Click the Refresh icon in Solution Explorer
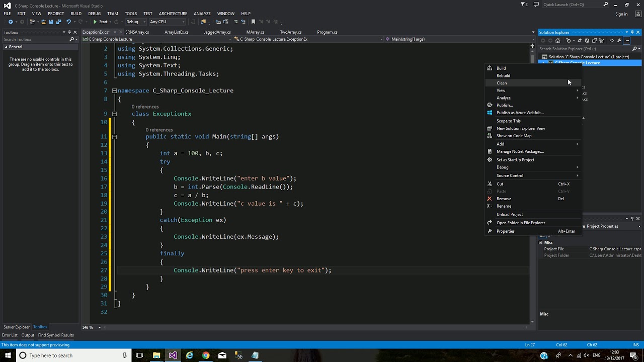The height and width of the screenshot is (362, 644). click(587, 41)
